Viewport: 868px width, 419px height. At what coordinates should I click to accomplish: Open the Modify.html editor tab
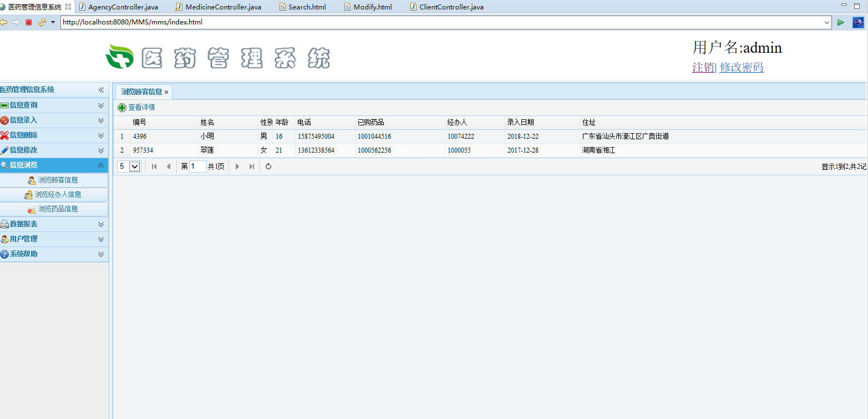(x=368, y=7)
